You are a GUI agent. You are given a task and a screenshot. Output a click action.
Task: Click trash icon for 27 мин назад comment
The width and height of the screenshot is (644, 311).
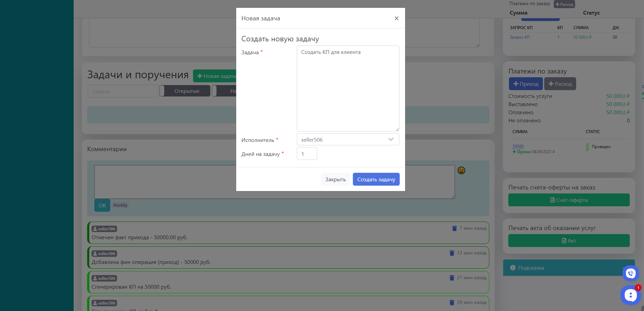[452, 278]
